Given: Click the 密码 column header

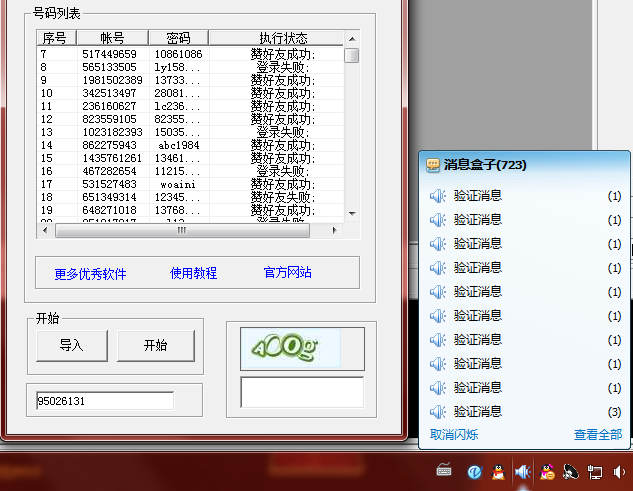Looking at the screenshot, I should 178,38.
